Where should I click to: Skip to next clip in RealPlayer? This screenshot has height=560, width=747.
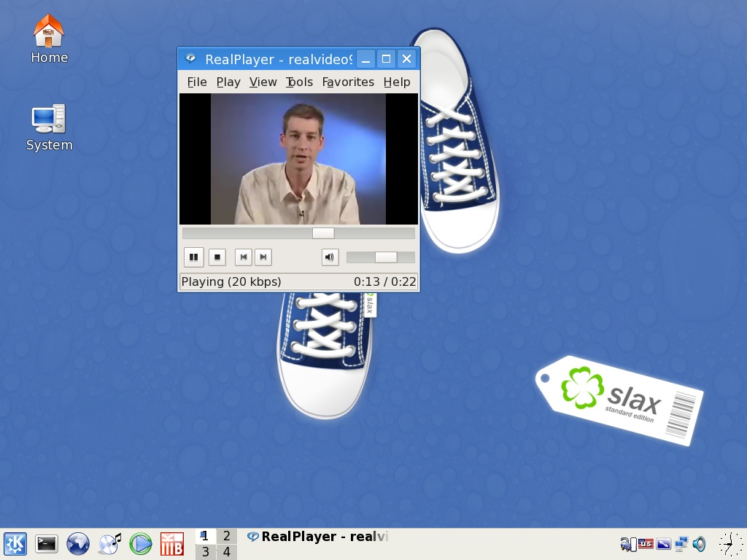point(263,257)
